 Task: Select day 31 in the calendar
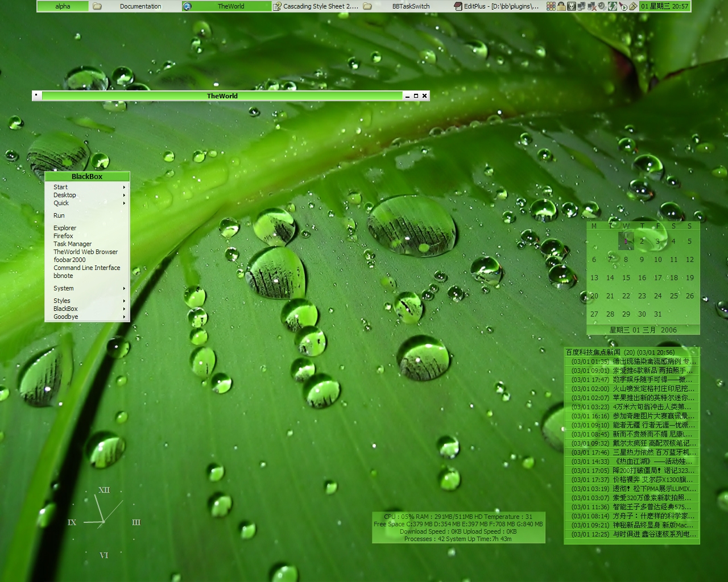tap(657, 314)
